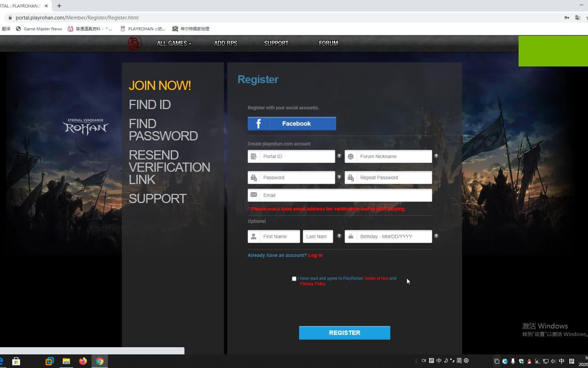This screenshot has height=368, width=588.
Task: Open the Privacy Policy link
Action: coord(313,284)
